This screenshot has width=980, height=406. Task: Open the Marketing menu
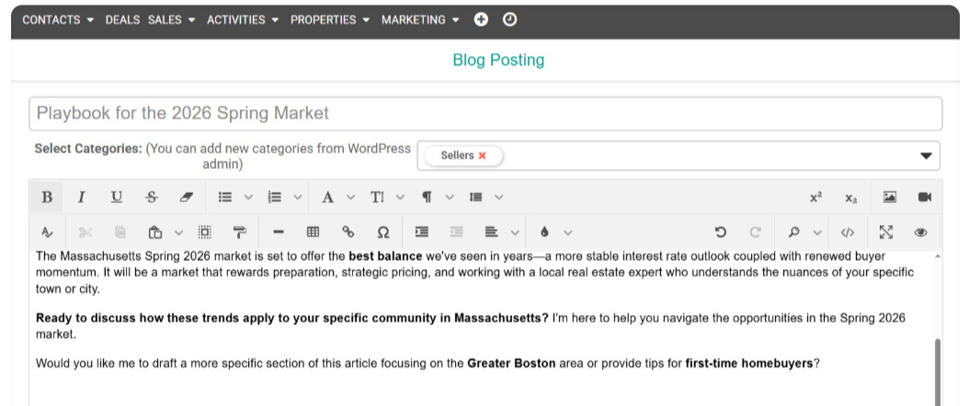420,19
